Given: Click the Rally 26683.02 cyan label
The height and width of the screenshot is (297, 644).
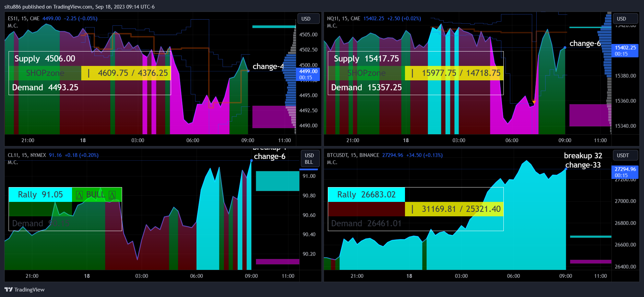Looking at the screenshot, I should (x=367, y=195).
